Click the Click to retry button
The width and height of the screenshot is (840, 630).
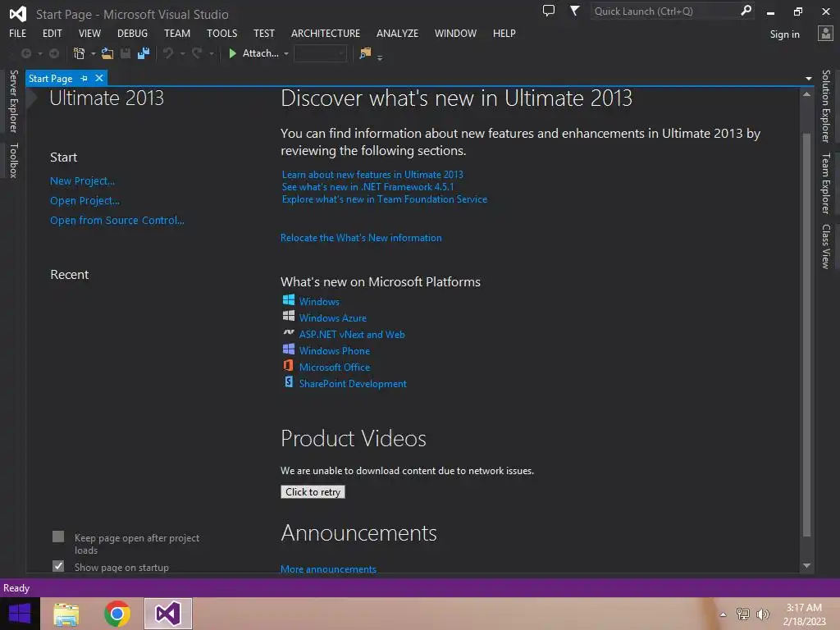pos(313,492)
